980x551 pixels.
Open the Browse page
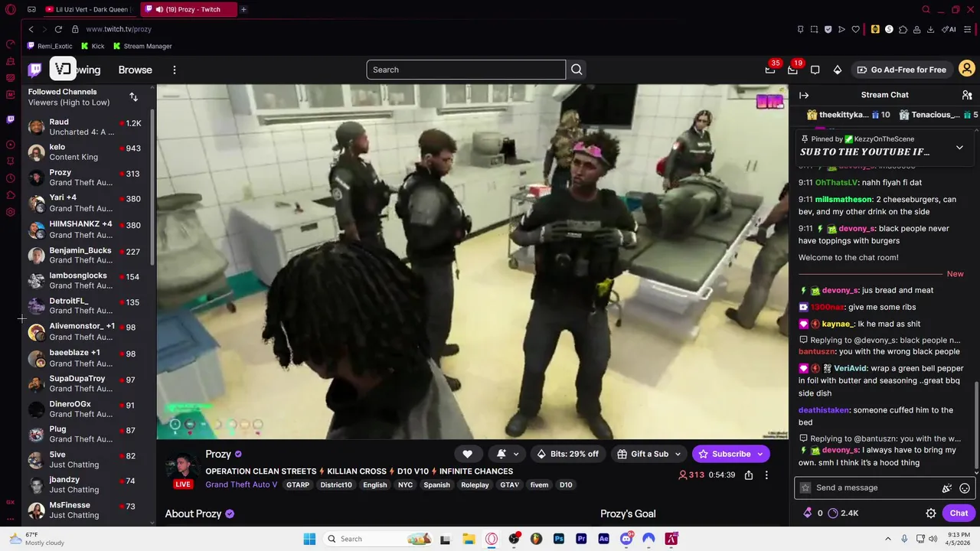point(136,70)
